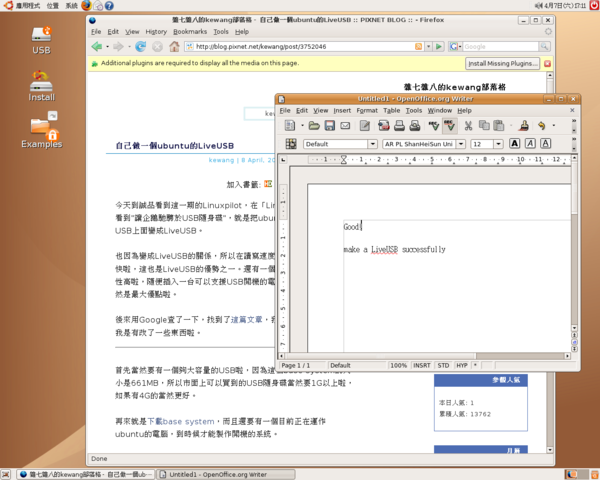Toggle Underline formatting button
Image resolution: width=600 pixels, height=480 pixels.
545,144
